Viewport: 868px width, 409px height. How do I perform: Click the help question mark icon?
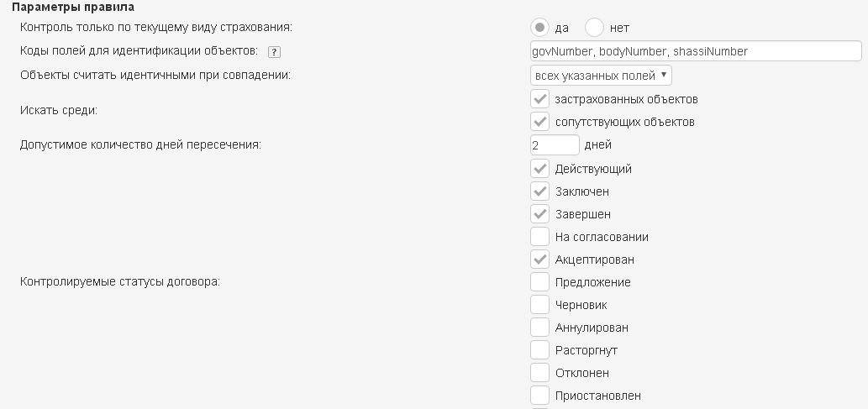[274, 52]
